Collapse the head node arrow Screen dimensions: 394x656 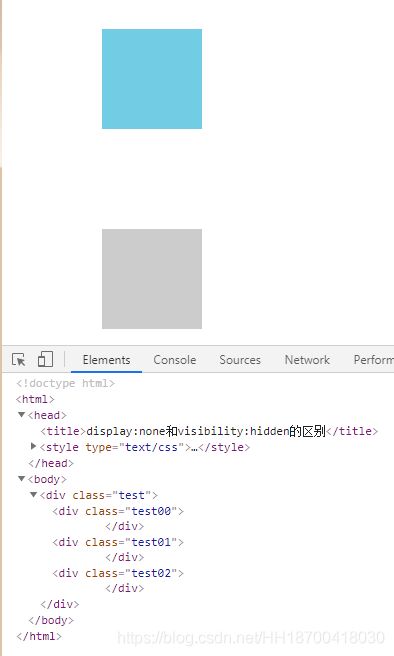[21, 415]
